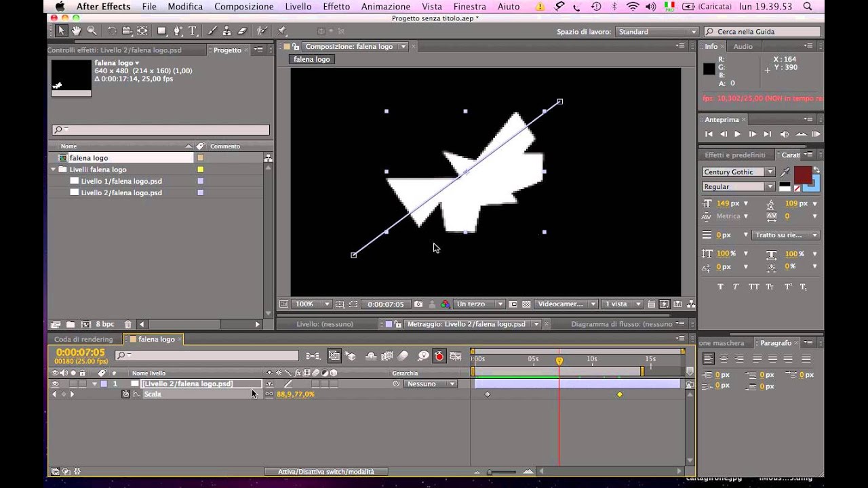Open the 100% magnification dropdown
Image resolution: width=868 pixels, height=488 pixels.
[313, 304]
